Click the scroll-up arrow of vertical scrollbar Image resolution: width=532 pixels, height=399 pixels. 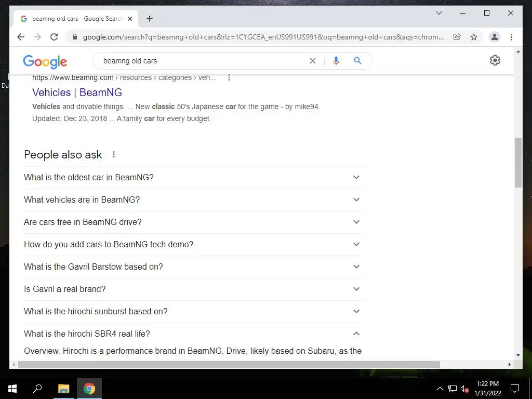click(518, 51)
